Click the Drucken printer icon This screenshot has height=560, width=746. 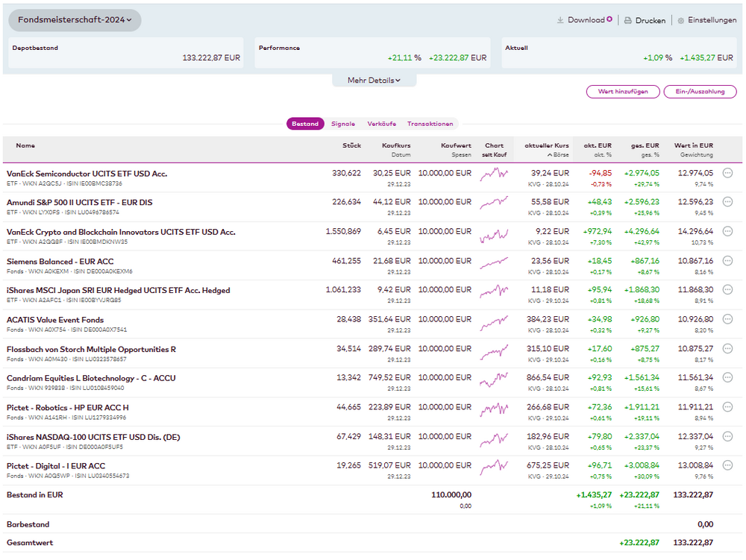tap(628, 21)
